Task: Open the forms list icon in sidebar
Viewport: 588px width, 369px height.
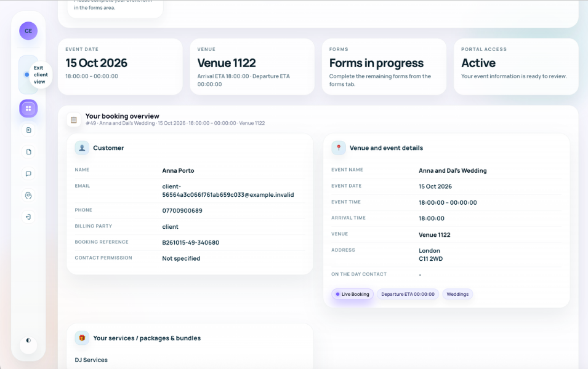Action: (28, 130)
